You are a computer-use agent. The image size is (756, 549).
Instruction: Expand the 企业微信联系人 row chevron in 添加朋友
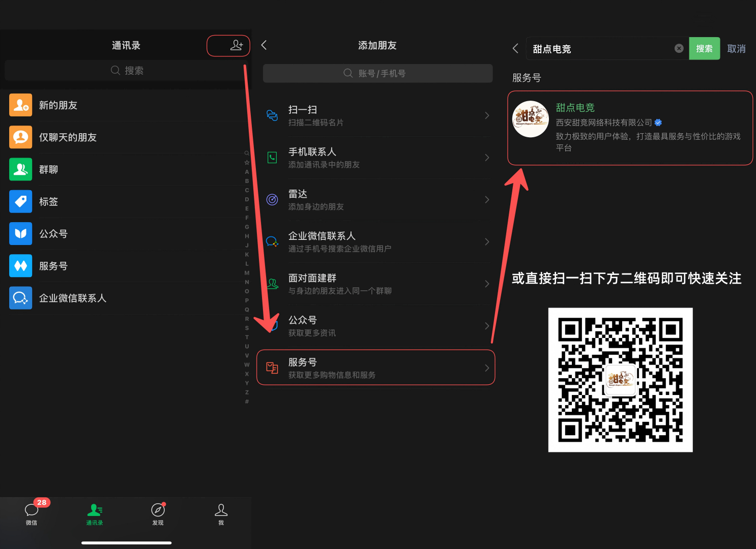tap(487, 241)
